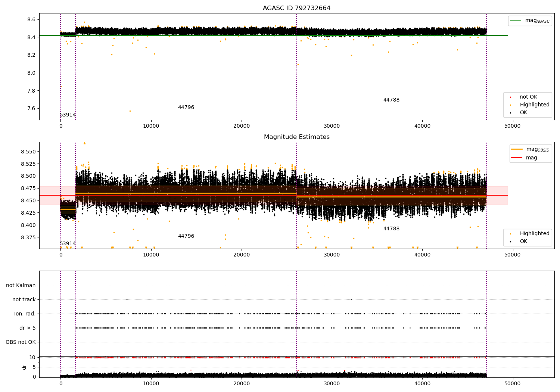Click the 8.500 y-axis tick label
The height and width of the screenshot is (392, 560).
(28, 176)
